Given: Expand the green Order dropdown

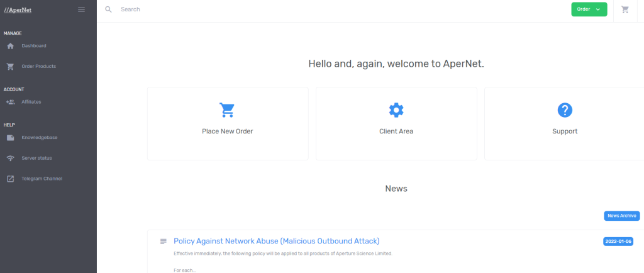Looking at the screenshot, I should click(589, 9).
